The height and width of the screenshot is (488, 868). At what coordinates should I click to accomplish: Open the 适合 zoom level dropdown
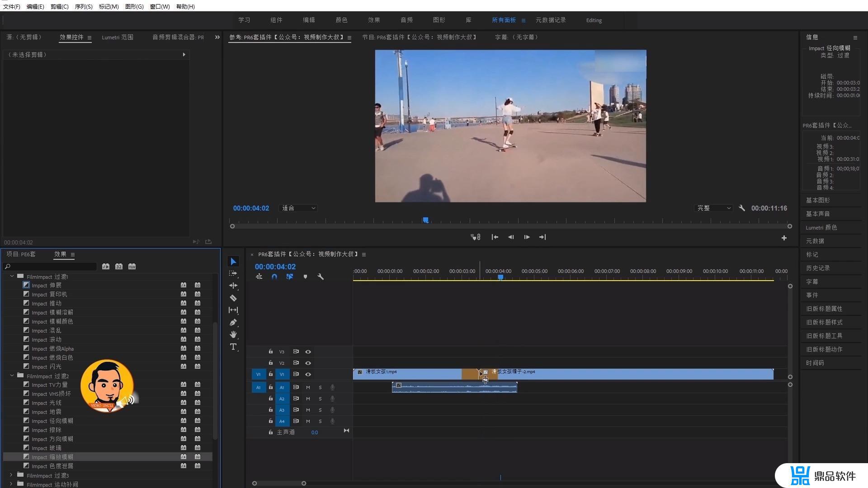298,208
